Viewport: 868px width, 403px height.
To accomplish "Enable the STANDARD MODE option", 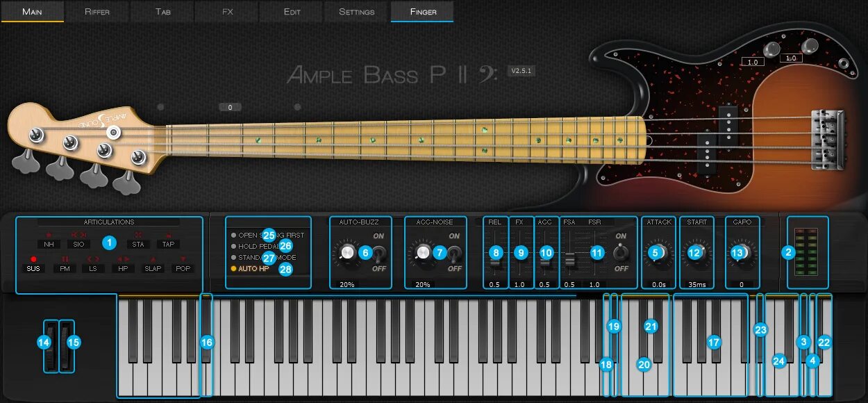I will pos(263,258).
